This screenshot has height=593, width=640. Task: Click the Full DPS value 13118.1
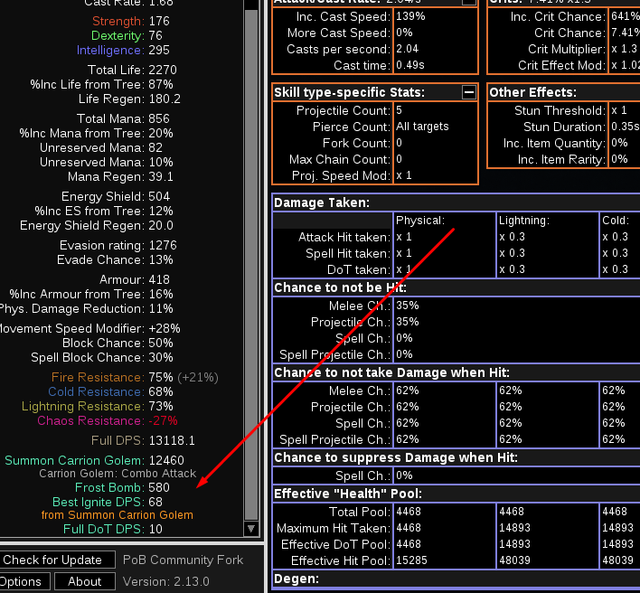click(x=172, y=440)
